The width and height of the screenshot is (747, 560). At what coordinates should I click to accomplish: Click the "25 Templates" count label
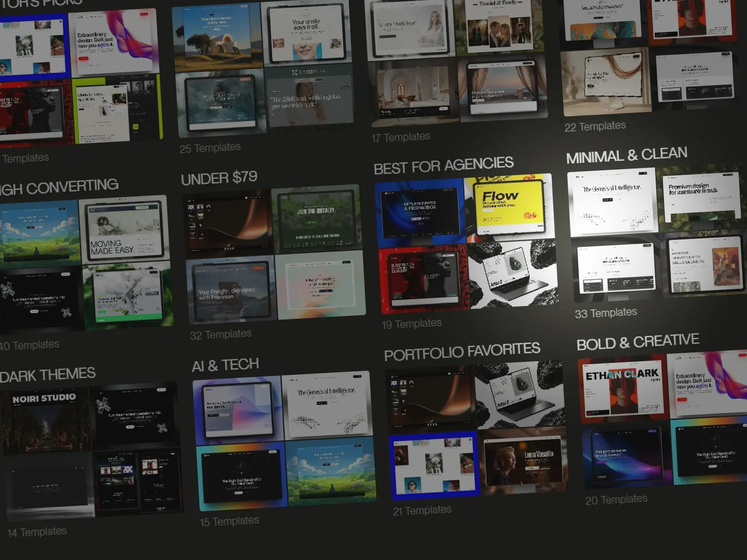point(210,148)
